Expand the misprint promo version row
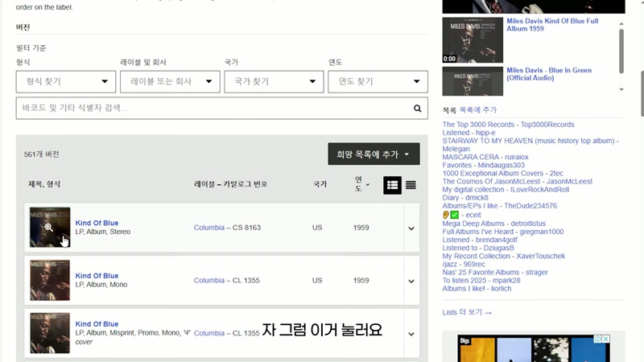Screen dimensions: 644x362 (411, 334)
